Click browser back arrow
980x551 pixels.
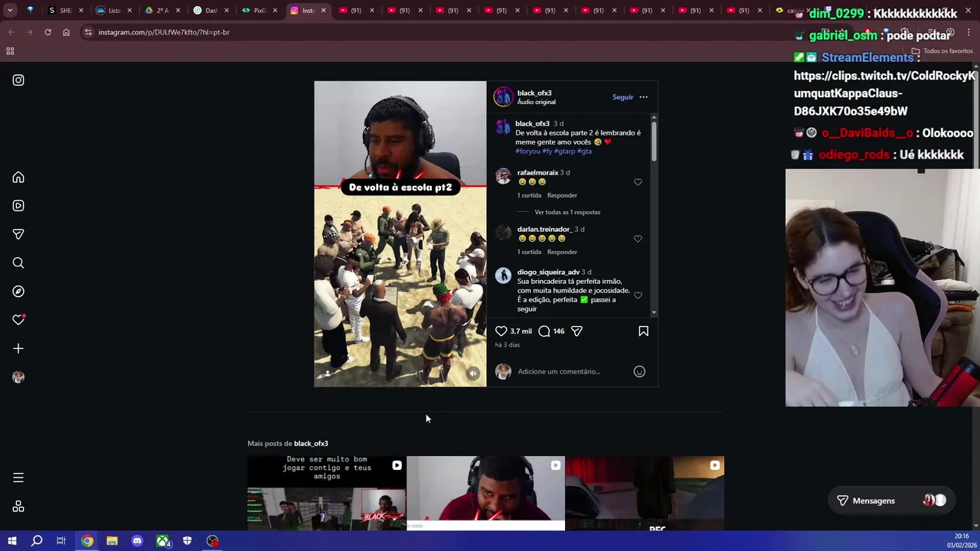click(11, 32)
